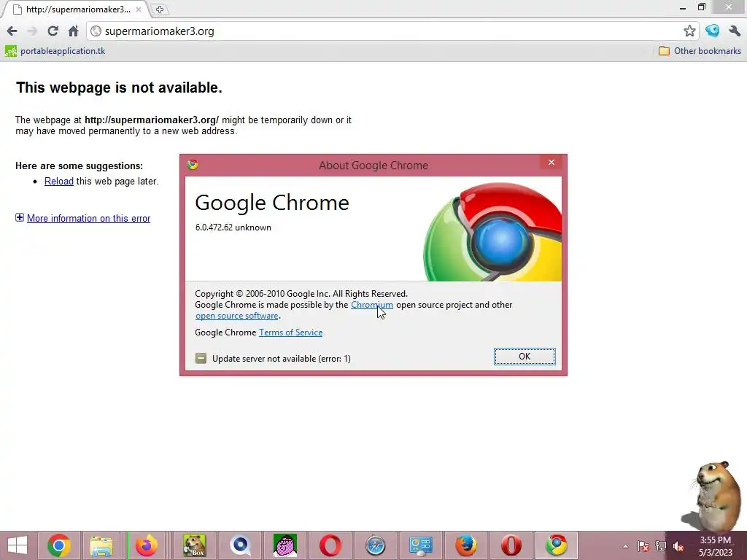The image size is (747, 560).
Task: Open new Firefox from the taskbar
Action: [147, 545]
